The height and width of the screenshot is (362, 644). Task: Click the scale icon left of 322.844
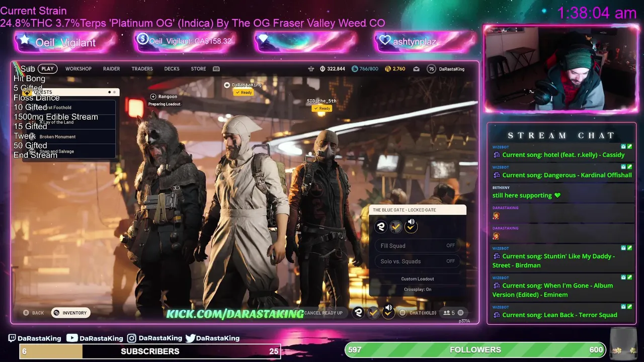(x=311, y=69)
